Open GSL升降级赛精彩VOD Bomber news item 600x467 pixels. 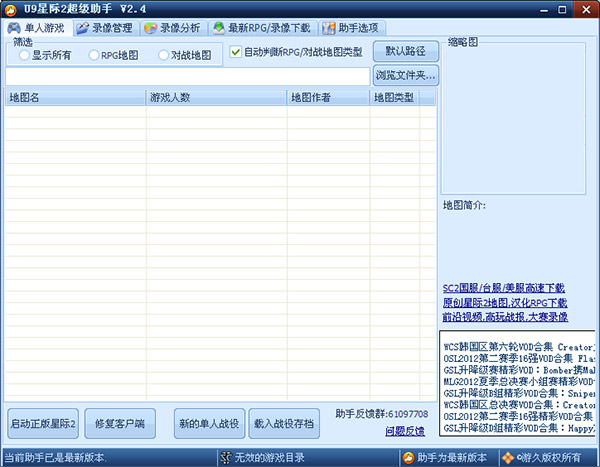[519, 370]
